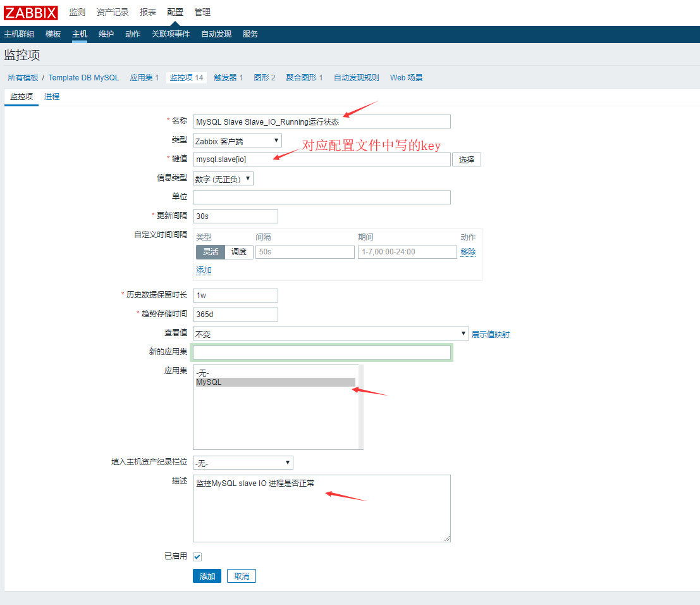Select the 调度 interval type
The image size is (700, 605).
pyautogui.click(x=239, y=252)
